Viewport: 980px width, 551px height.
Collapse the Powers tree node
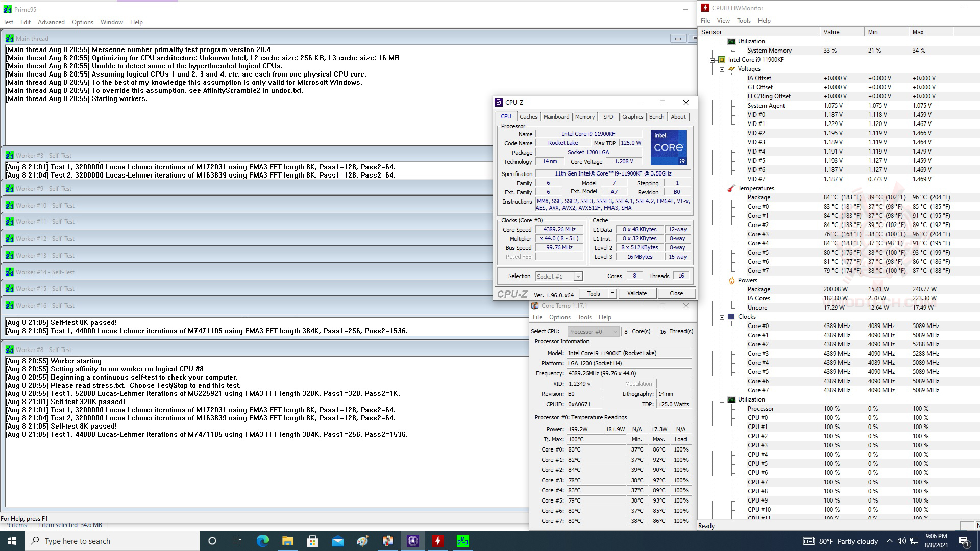coord(722,280)
